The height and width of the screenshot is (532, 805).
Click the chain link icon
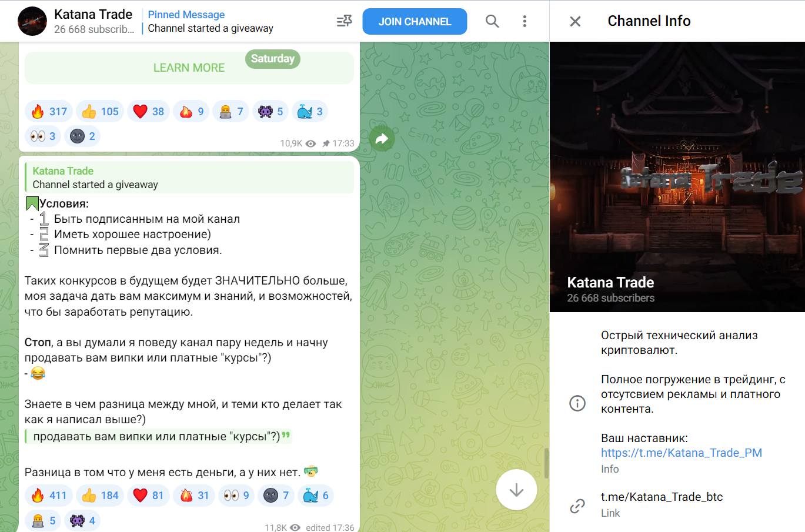[577, 506]
